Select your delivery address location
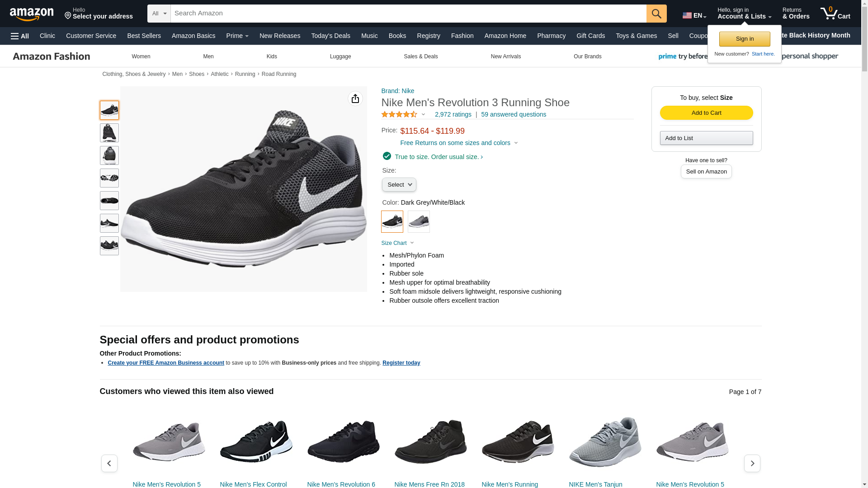This screenshot has height=488, width=868. point(99,14)
